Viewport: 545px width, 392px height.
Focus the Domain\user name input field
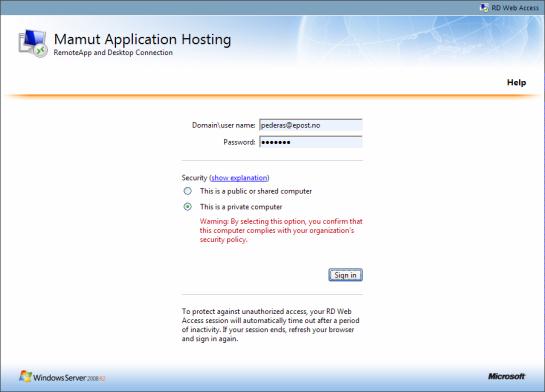[x=311, y=125]
